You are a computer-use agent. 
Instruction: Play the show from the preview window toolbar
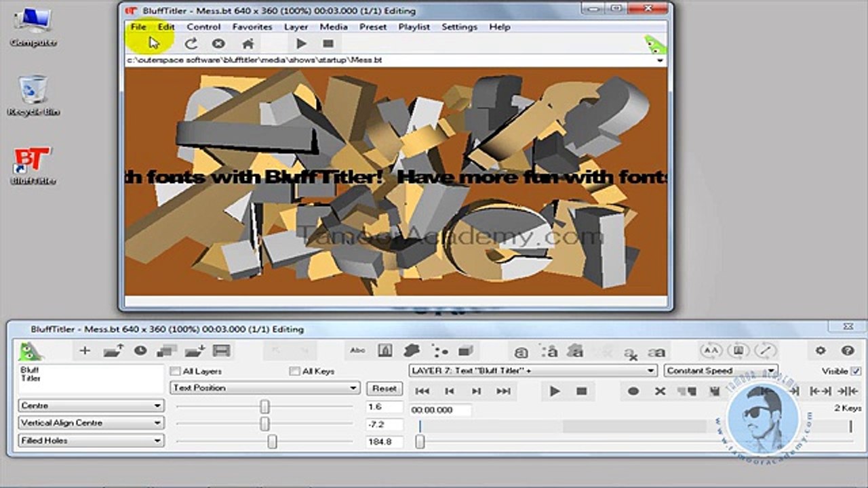click(301, 43)
